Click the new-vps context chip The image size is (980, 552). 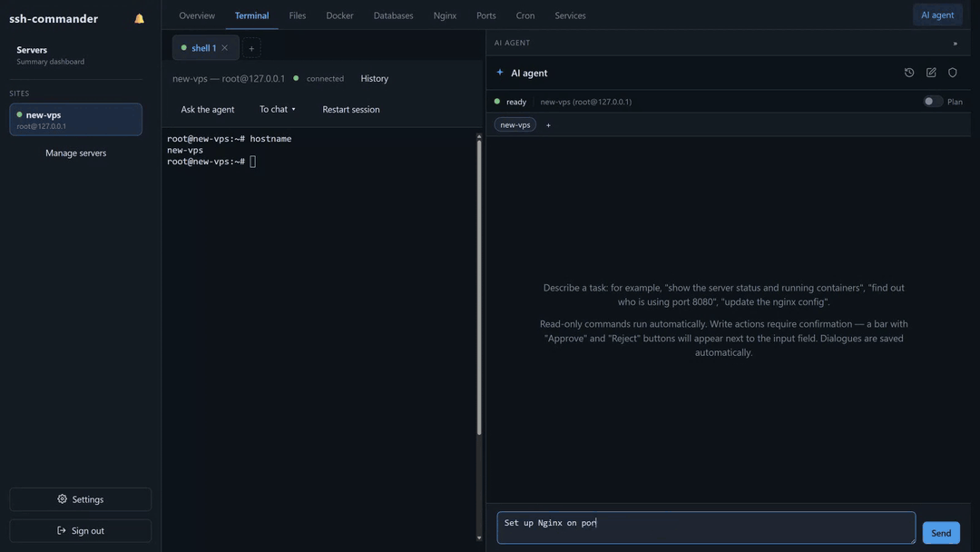pyautogui.click(x=515, y=125)
